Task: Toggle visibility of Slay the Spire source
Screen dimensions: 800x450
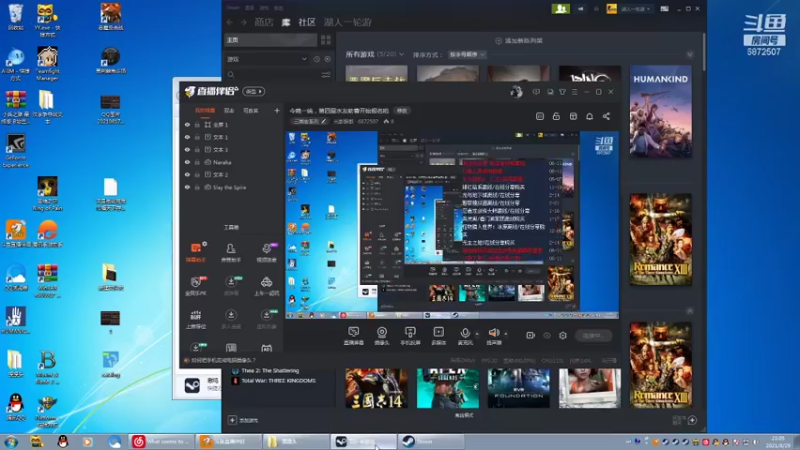Action: coord(187,187)
